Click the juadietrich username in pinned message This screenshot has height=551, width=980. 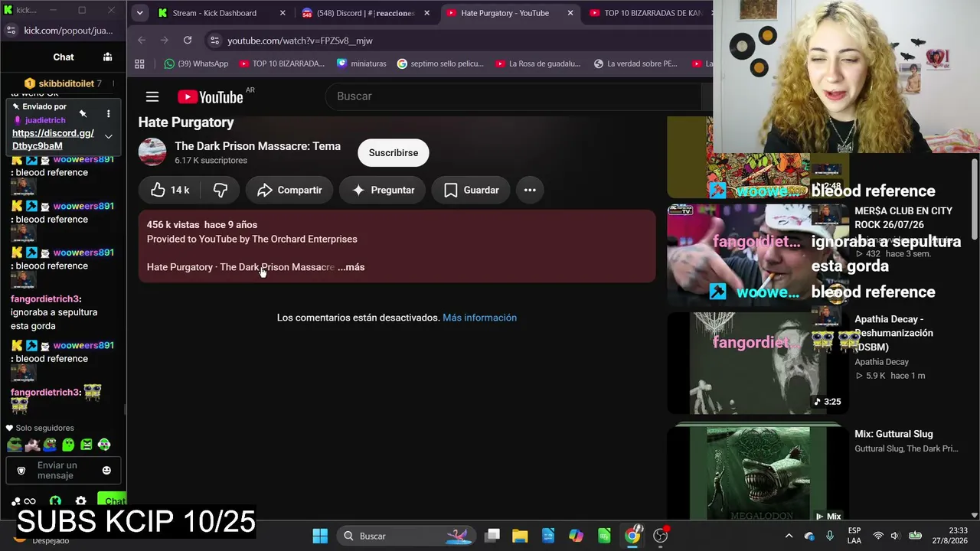click(x=45, y=120)
